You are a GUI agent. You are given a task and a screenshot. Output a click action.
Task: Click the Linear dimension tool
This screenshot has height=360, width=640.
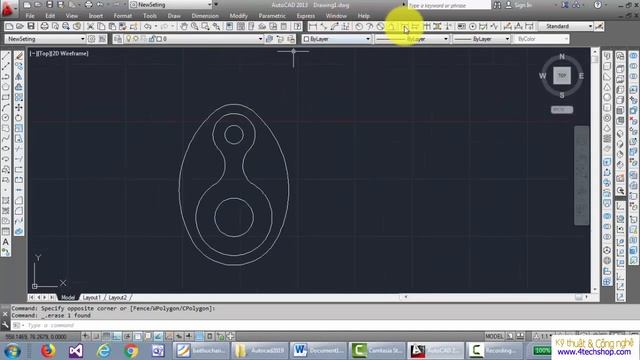click(313, 27)
